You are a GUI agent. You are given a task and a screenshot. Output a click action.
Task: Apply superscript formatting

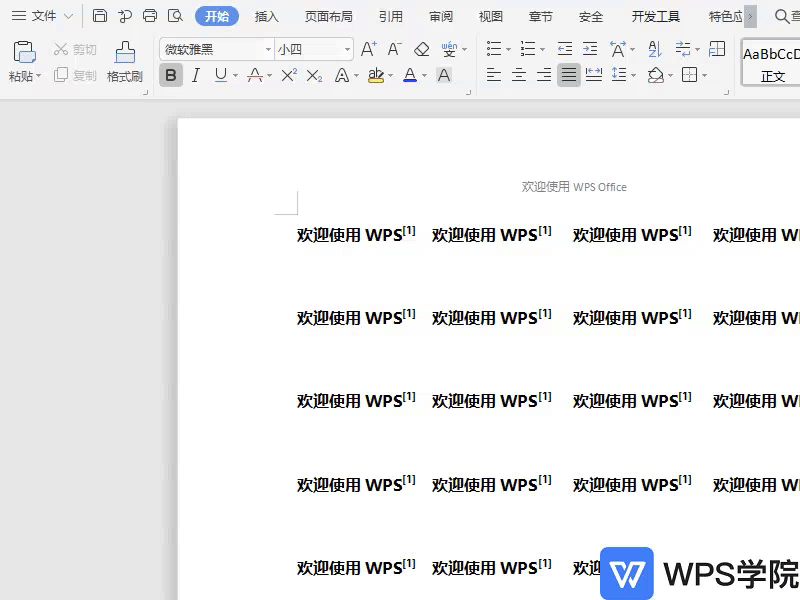coord(290,75)
